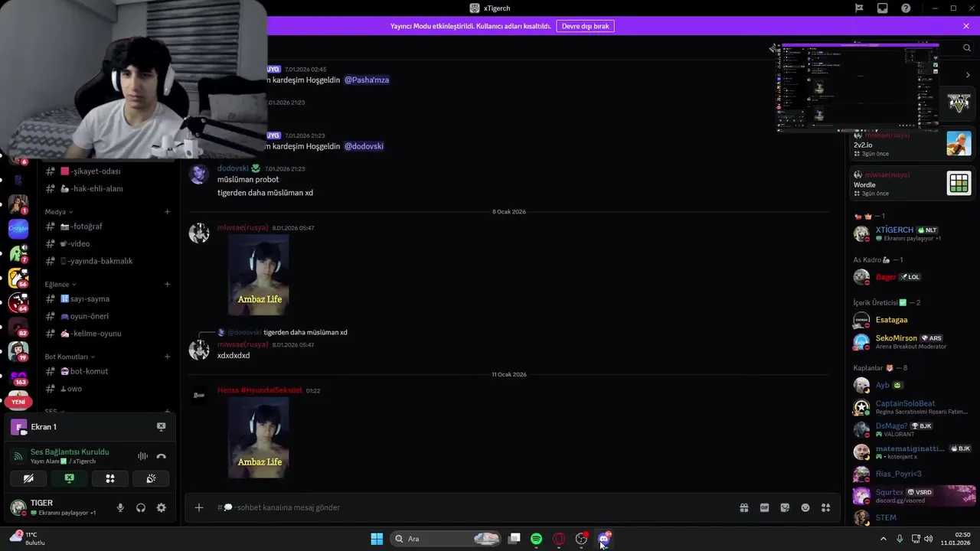The width and height of the screenshot is (980, 551).
Task: Show hidden system tray icons
Action: click(883, 539)
